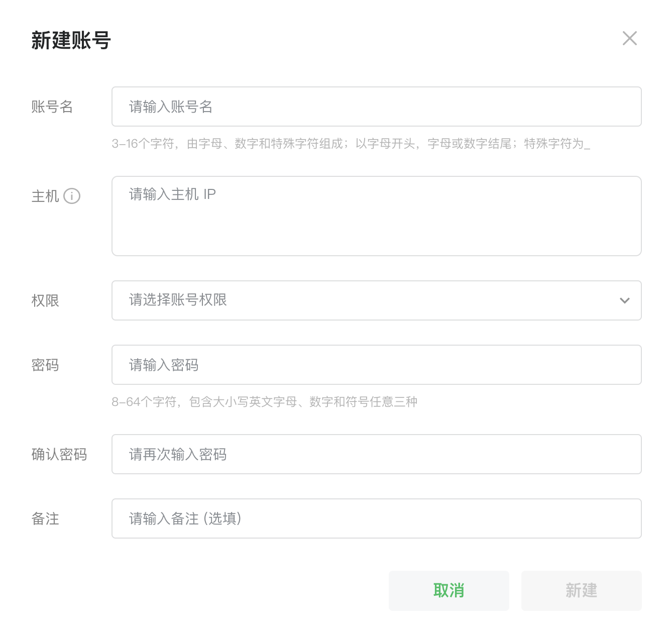This screenshot has height=628, width=672.
Task: Click the 确认密码 field label
Action: (x=59, y=454)
